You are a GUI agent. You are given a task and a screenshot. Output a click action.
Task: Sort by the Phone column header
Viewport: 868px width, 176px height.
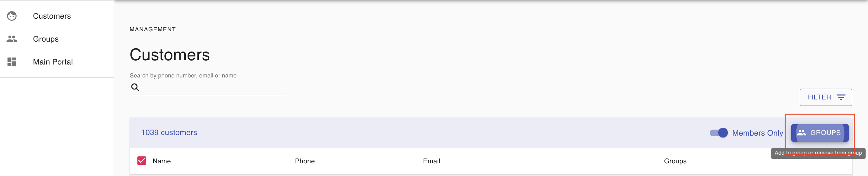point(305,161)
